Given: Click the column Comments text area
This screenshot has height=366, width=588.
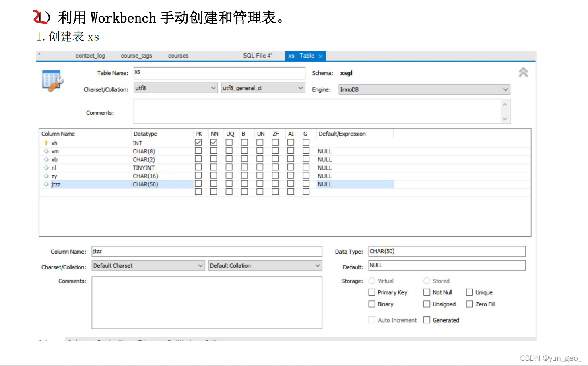Looking at the screenshot, I should click(x=207, y=302).
